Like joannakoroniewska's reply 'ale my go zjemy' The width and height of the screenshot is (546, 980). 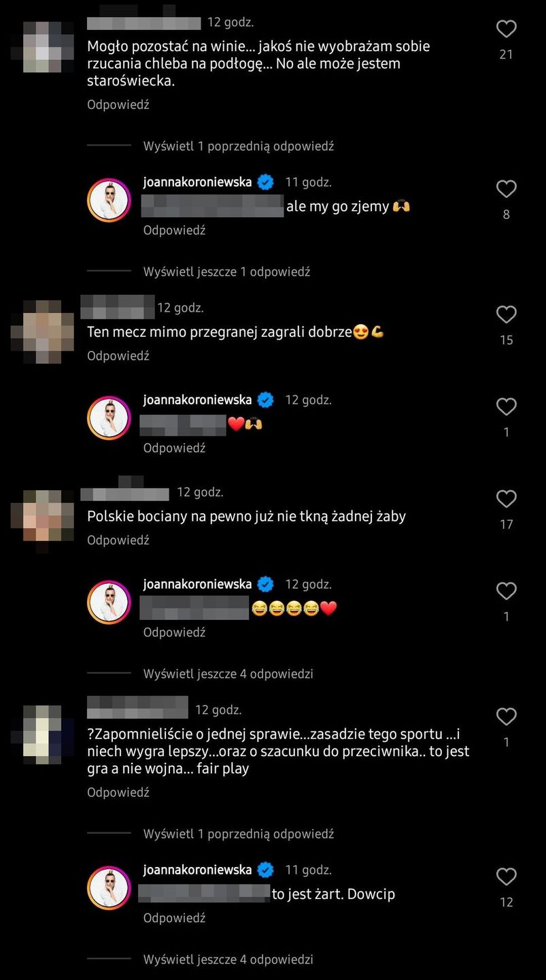coord(506,189)
